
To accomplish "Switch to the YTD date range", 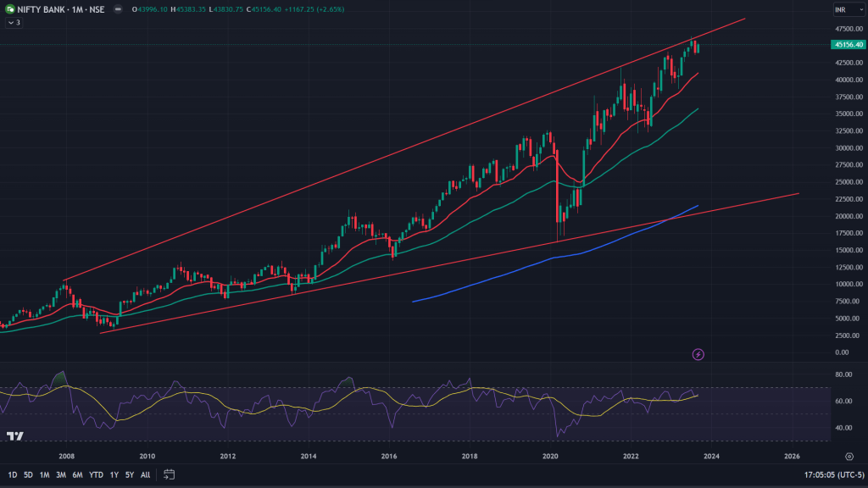I will click(x=95, y=474).
